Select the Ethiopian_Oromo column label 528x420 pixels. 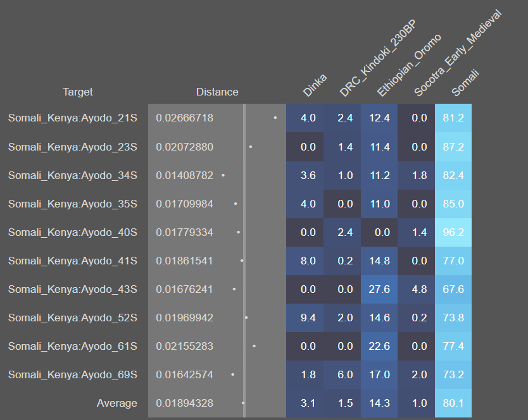click(x=408, y=65)
